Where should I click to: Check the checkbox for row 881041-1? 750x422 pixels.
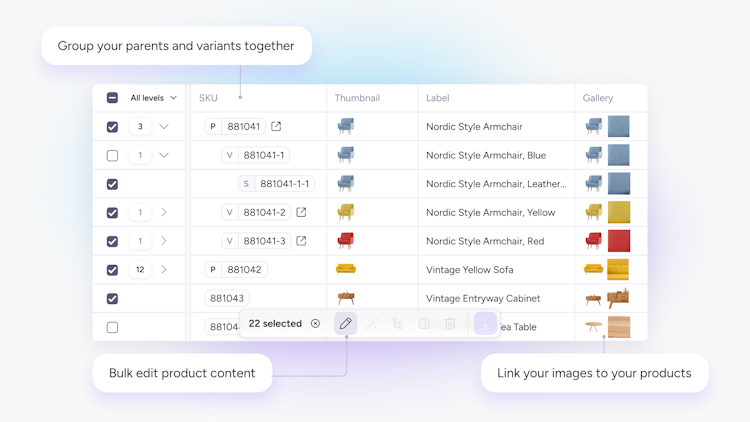[112, 155]
